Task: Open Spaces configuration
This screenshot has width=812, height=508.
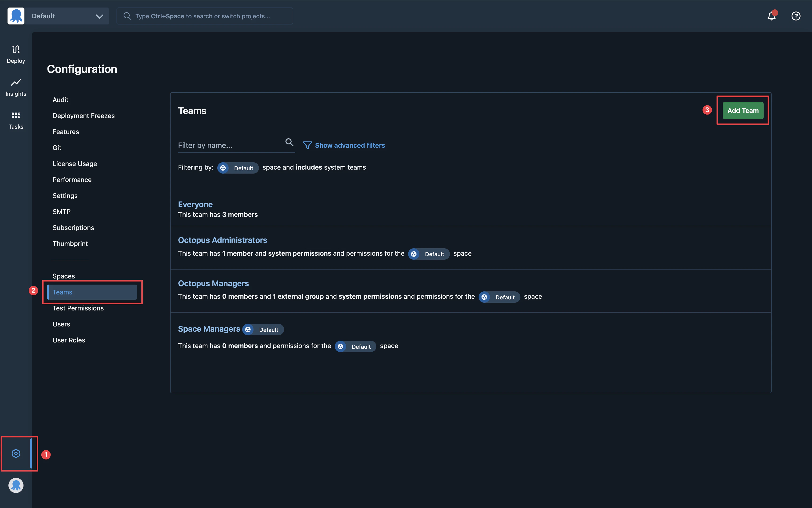Action: [x=64, y=276]
